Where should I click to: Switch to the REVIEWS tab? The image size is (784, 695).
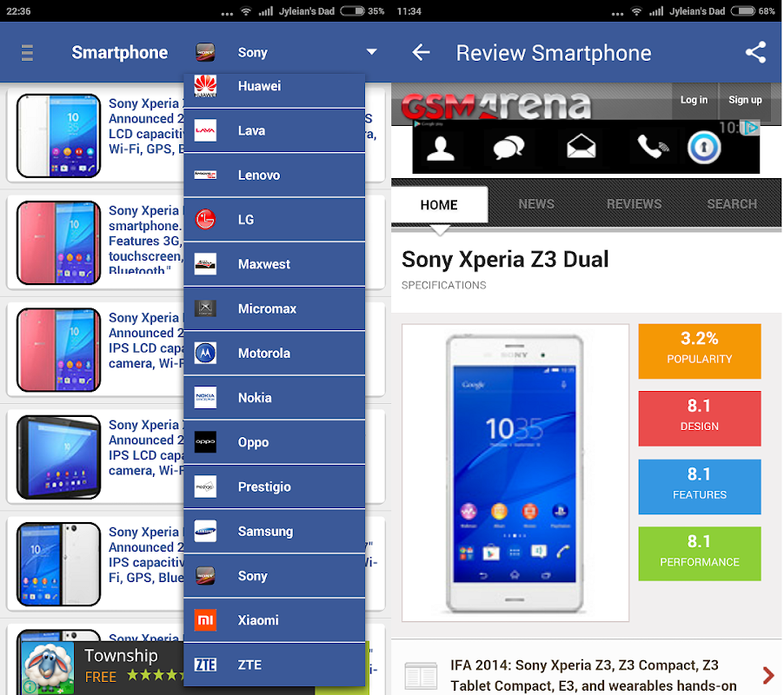click(634, 204)
